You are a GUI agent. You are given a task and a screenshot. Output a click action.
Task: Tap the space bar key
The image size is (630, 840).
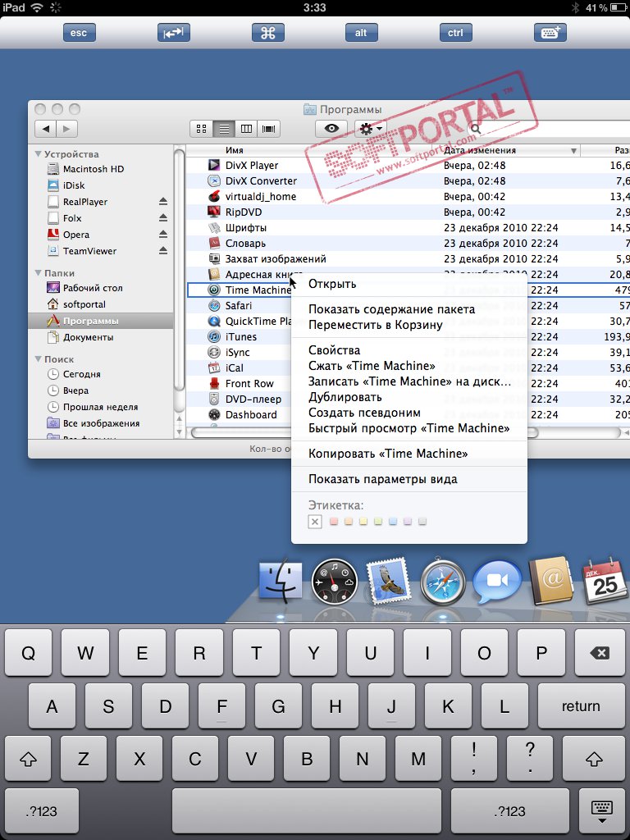tap(306, 810)
